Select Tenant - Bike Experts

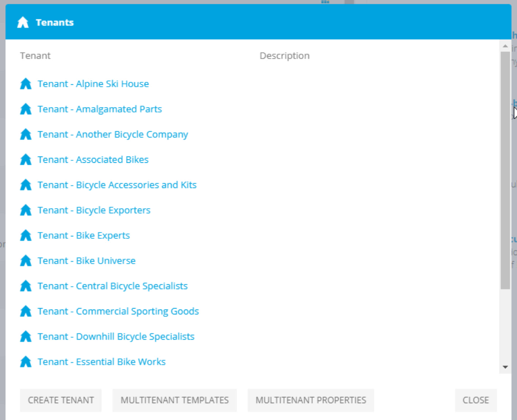pyautogui.click(x=84, y=235)
